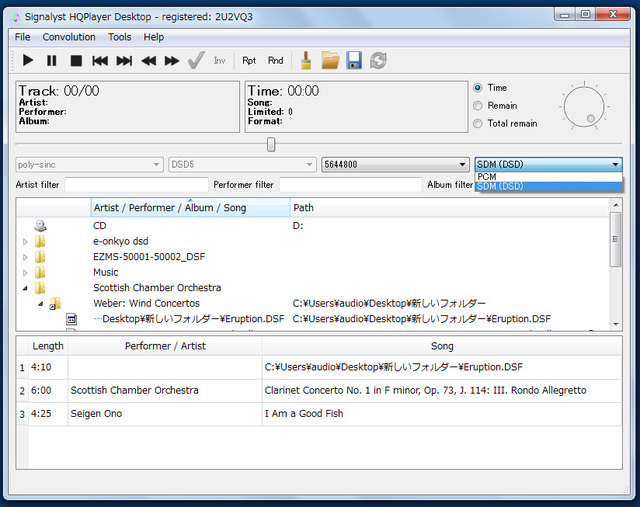Click the rewind icon
640x507 pixels.
coord(148,61)
